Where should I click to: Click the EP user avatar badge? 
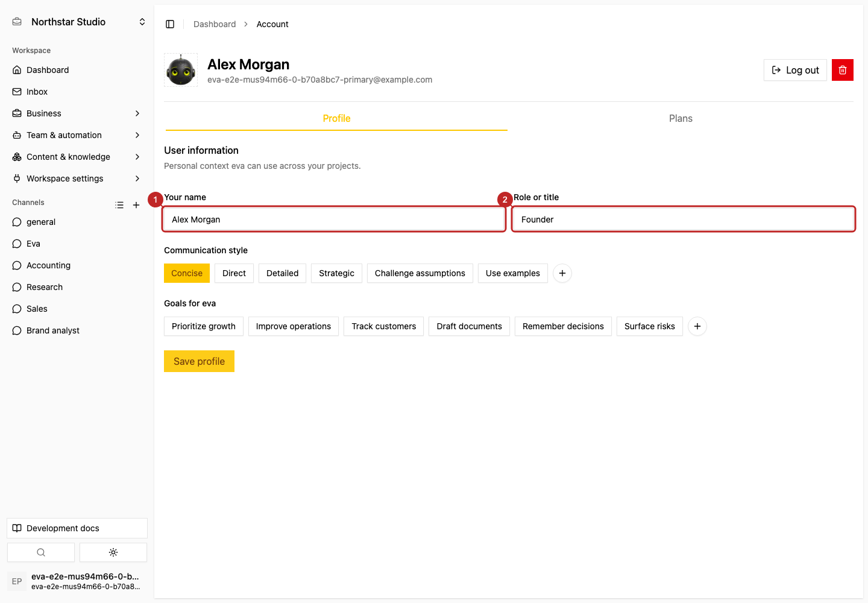17,581
